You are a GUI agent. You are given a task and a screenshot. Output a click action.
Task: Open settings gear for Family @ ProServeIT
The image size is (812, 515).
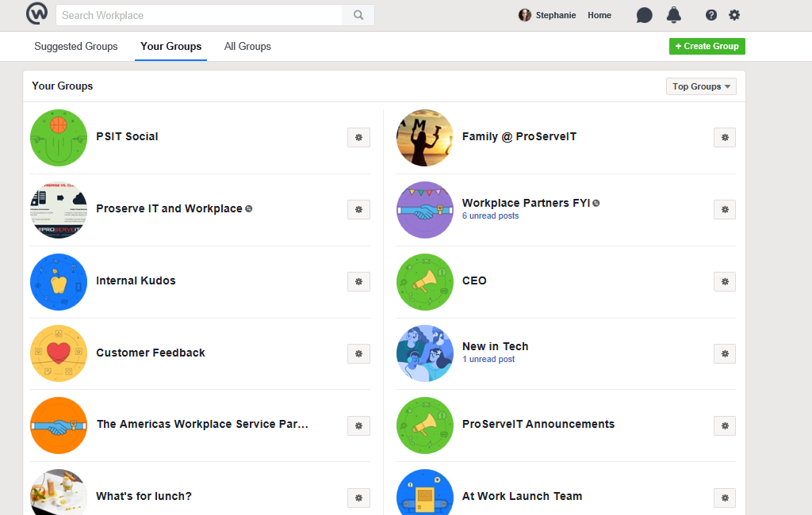pyautogui.click(x=725, y=138)
